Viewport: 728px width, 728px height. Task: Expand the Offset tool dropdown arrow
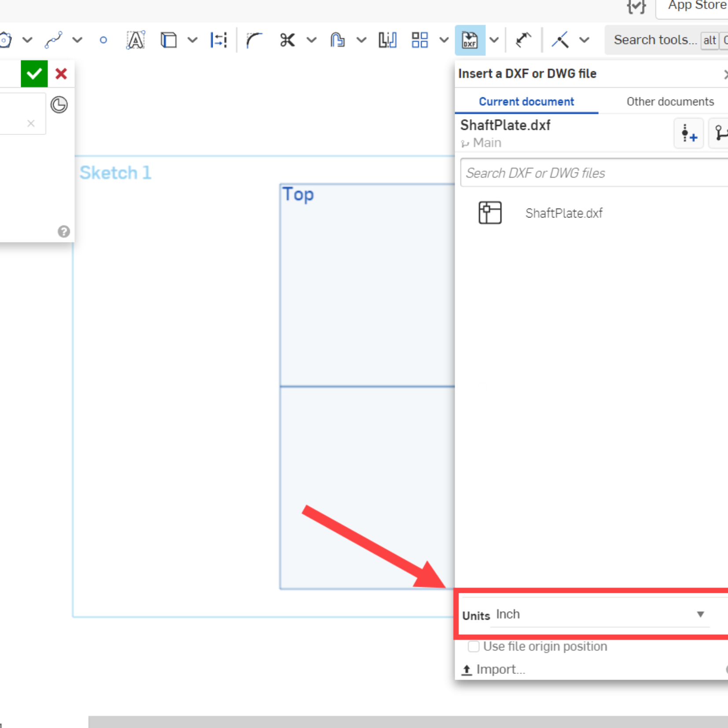click(361, 40)
